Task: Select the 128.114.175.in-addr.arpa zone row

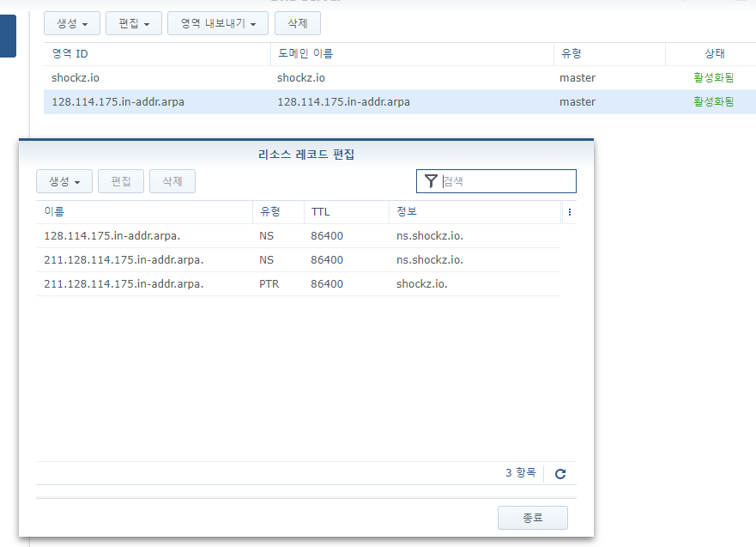Action: 257,102
